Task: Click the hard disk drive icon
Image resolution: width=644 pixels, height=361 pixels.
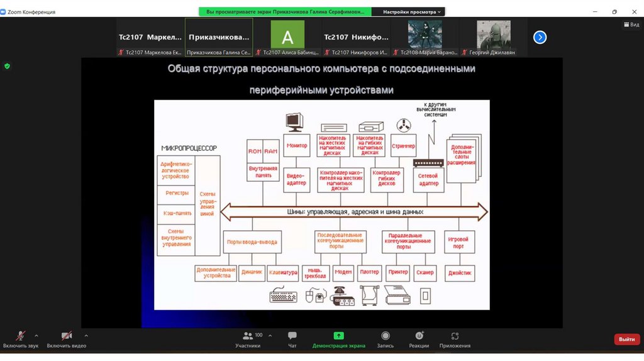Action: pyautogui.click(x=334, y=128)
